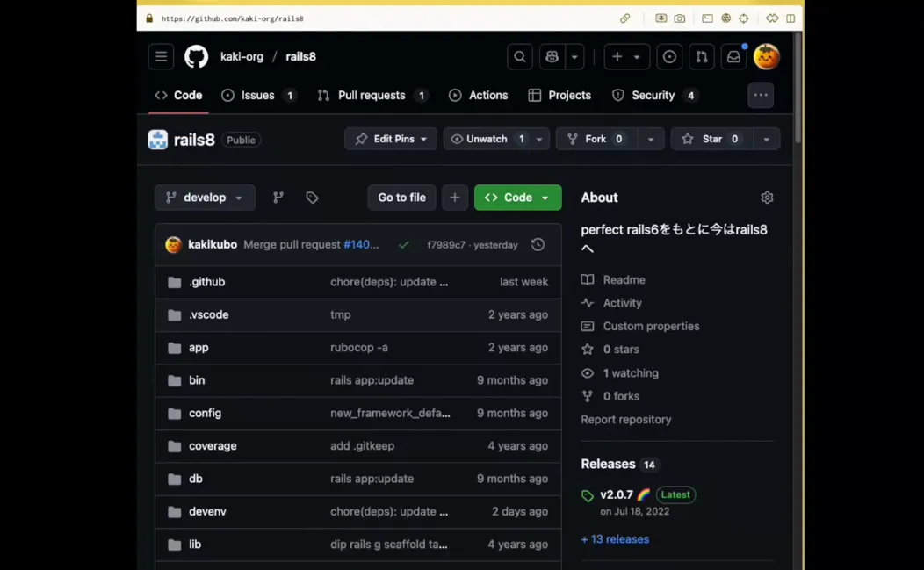The image size is (924, 570).
Task: Open the search icon in header
Action: coord(520,56)
